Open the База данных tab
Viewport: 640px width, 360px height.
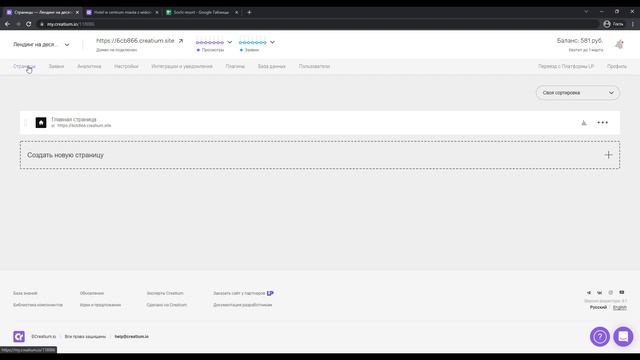tap(271, 66)
